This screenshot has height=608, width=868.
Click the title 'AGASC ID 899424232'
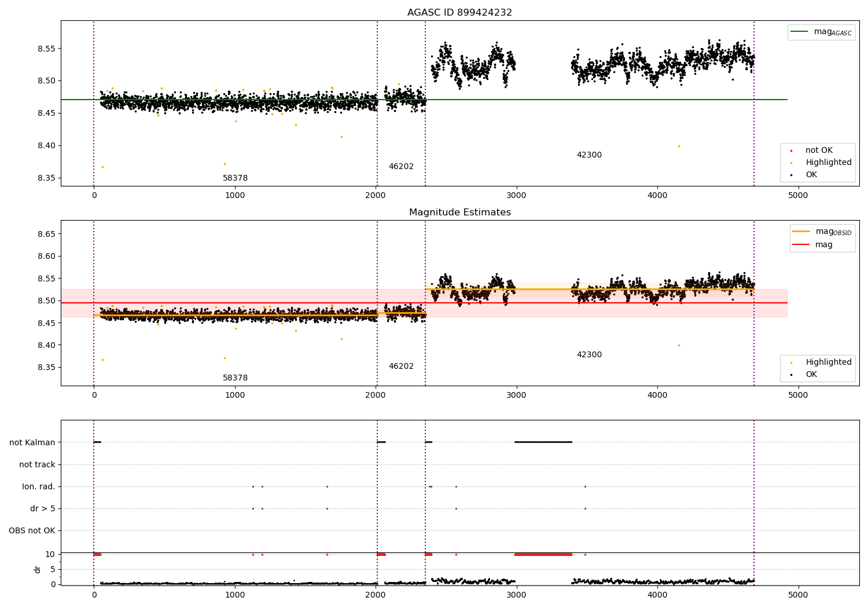[x=459, y=13]
